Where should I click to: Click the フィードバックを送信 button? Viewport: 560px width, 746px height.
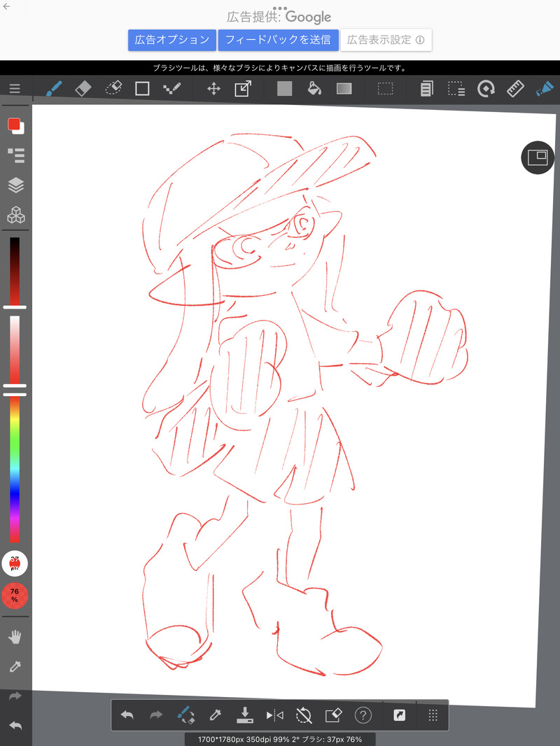pyautogui.click(x=279, y=40)
